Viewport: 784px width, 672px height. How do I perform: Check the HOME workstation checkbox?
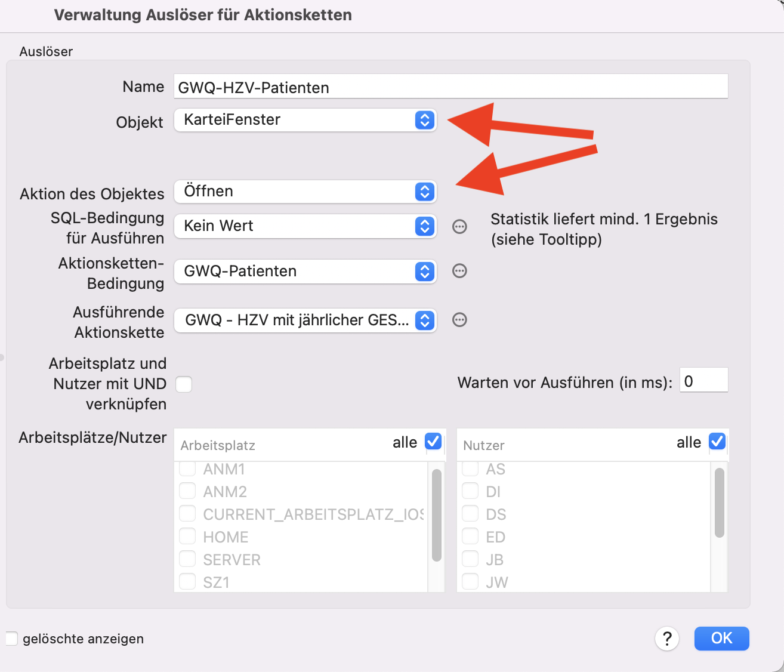187,537
